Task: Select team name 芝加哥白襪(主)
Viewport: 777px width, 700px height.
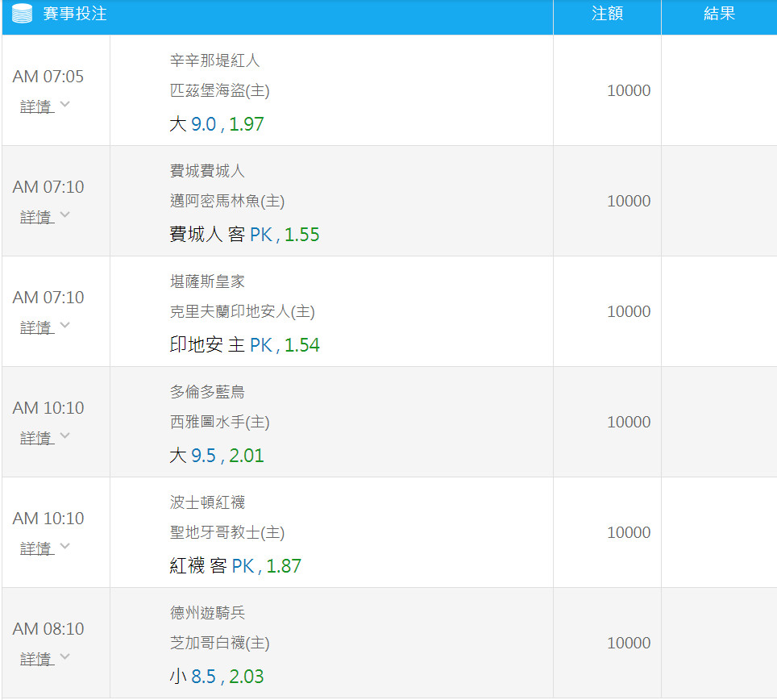Action: click(219, 644)
